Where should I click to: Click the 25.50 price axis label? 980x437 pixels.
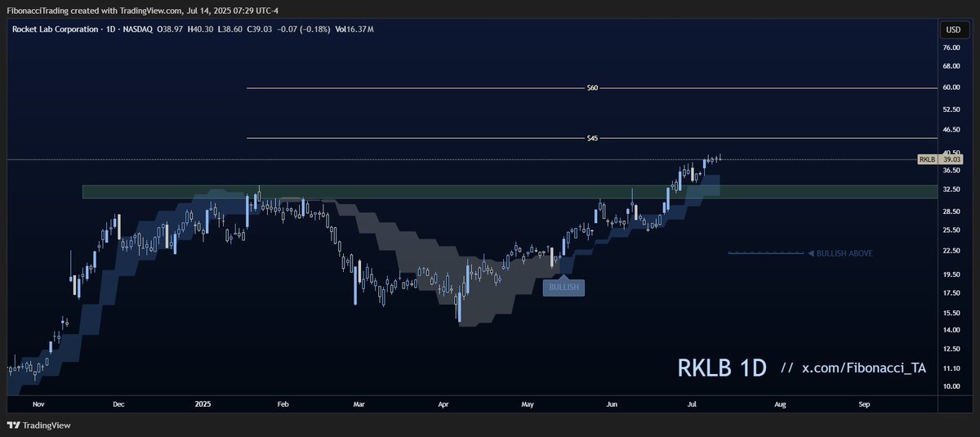tap(951, 230)
